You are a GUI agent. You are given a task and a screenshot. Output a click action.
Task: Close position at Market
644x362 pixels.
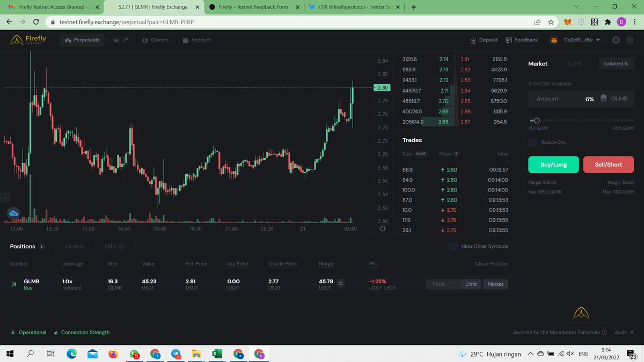(495, 284)
